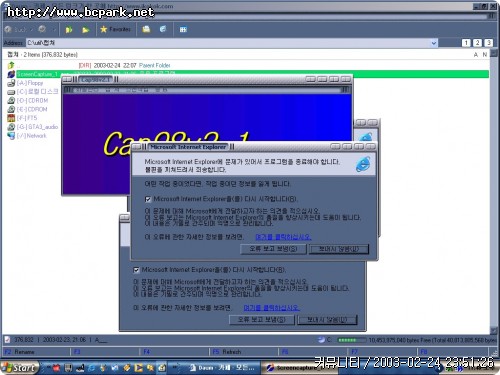500x375 pixels.
Task: Open the Forward history dropdown arrow
Action: tap(53, 30)
